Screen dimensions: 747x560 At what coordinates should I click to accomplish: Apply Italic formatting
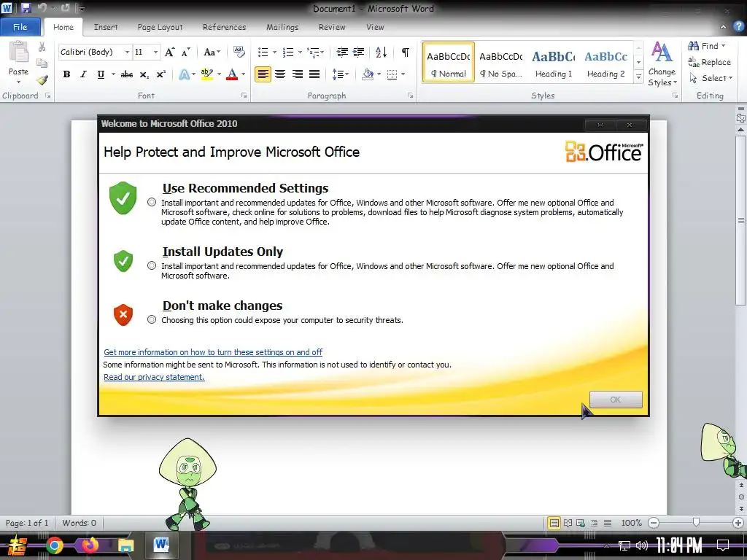(83, 74)
